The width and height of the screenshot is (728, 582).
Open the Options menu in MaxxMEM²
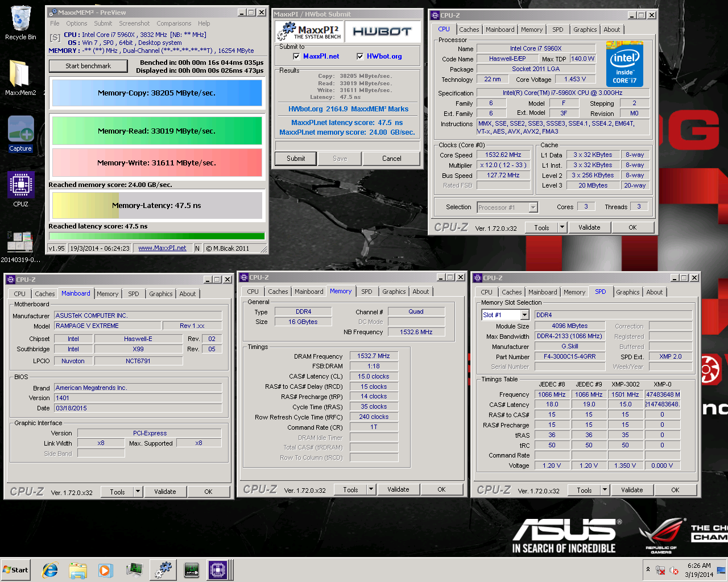pos(76,23)
